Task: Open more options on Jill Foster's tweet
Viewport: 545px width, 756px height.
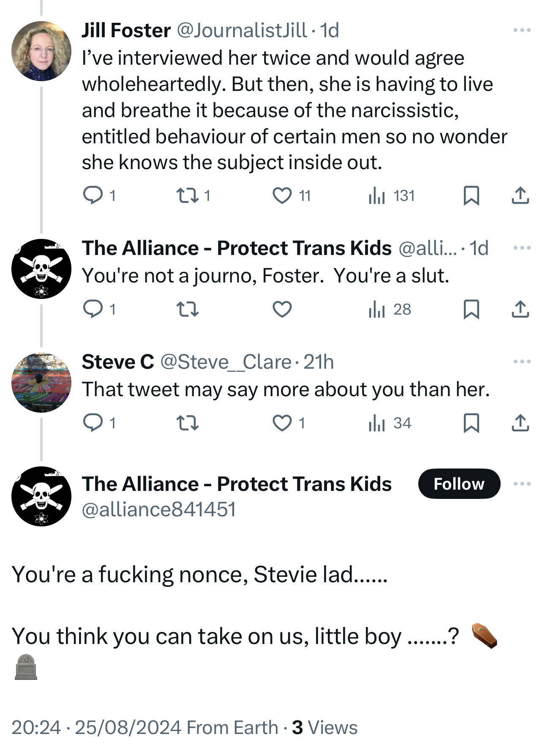Action: pos(522,30)
